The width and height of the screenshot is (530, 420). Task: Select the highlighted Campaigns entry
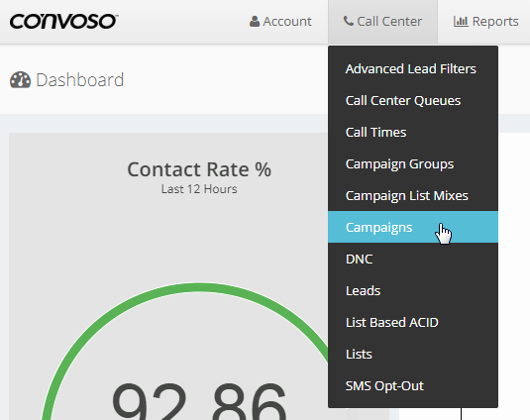click(x=413, y=227)
